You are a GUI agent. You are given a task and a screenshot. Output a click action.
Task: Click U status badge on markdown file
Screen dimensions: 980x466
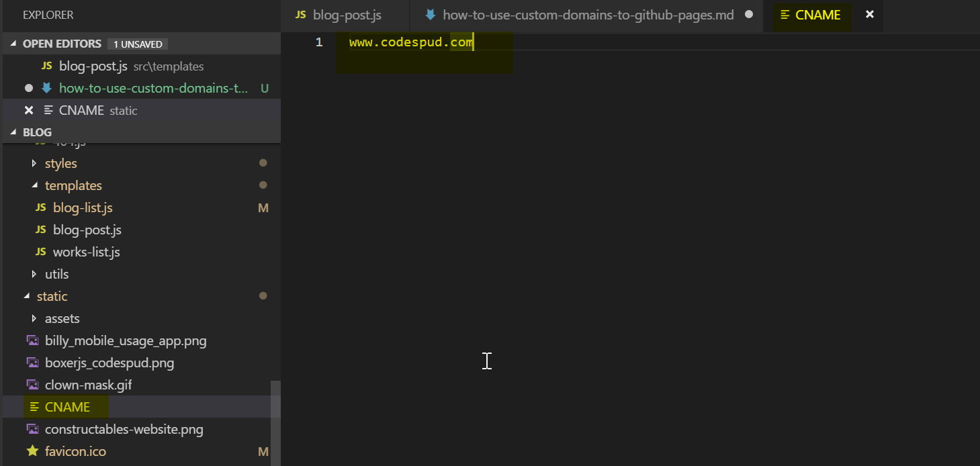(264, 88)
